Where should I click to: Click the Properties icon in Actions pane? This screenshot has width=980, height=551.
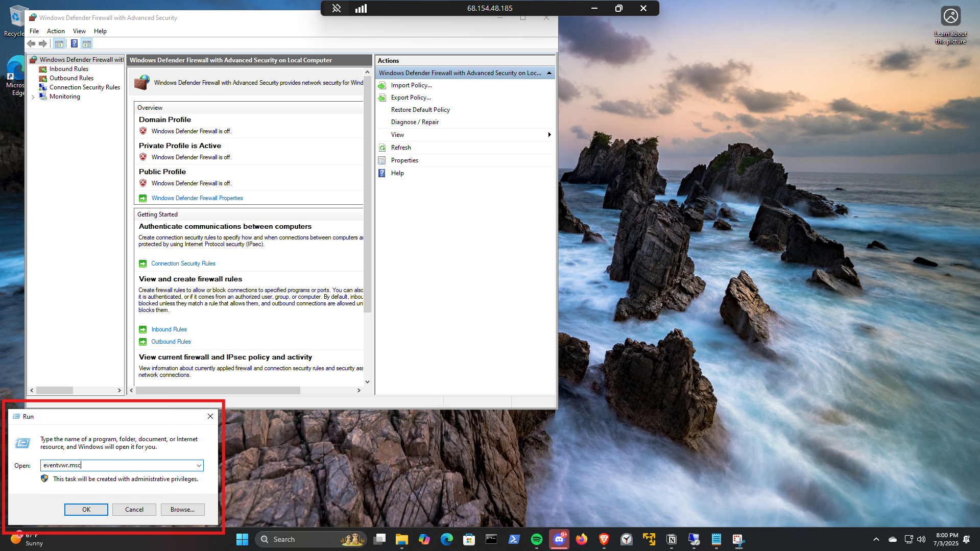[382, 160]
